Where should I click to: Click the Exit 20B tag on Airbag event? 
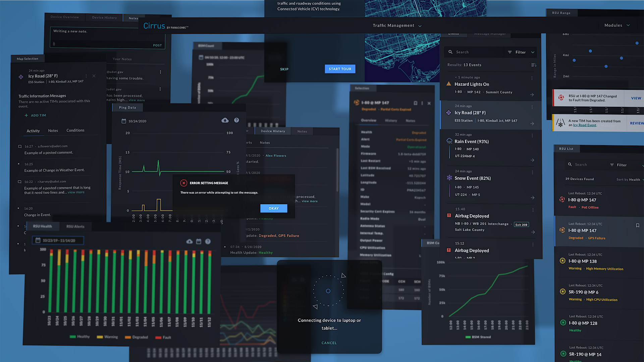click(521, 225)
